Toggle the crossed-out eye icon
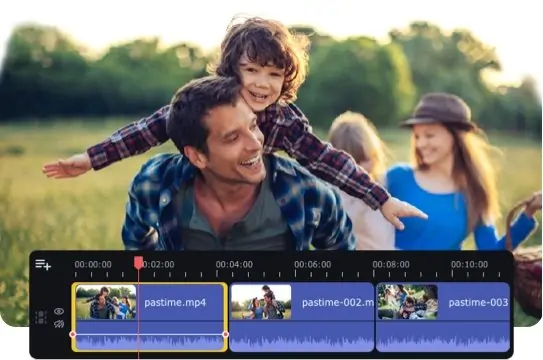 point(59,324)
